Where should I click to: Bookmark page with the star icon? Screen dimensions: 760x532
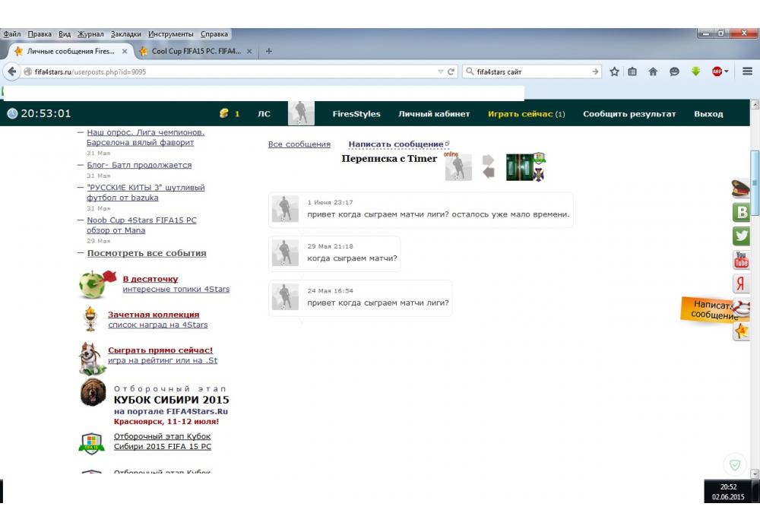pyautogui.click(x=614, y=71)
